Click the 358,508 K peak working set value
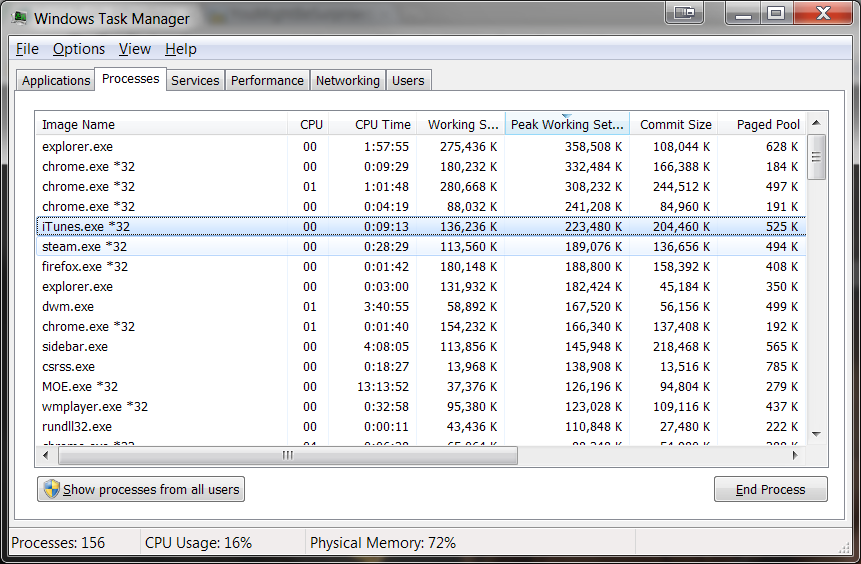Viewport: 861px width, 564px height. pos(593,147)
